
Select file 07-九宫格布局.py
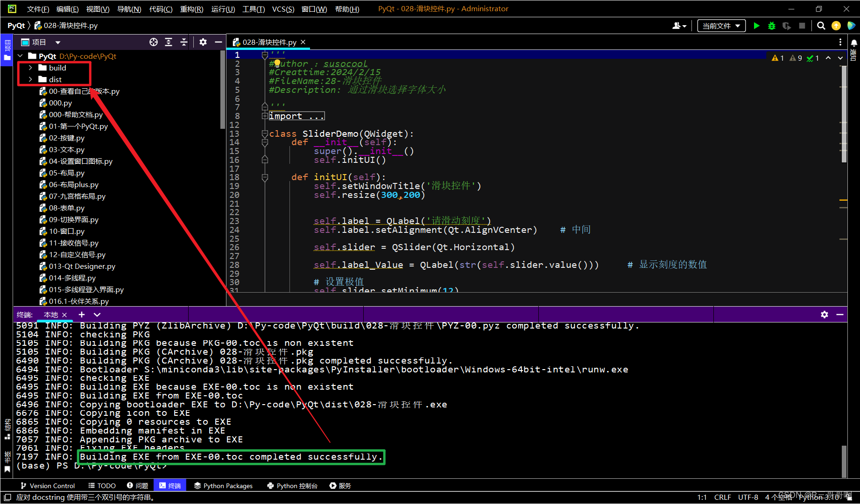coord(72,196)
